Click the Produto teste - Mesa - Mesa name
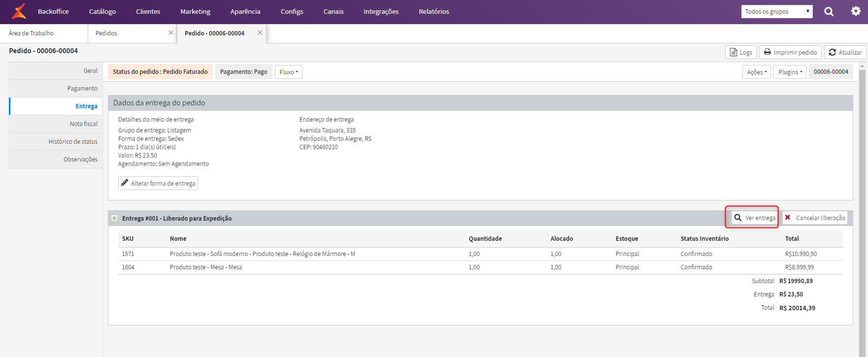This screenshot has width=868, height=357. coord(206,267)
